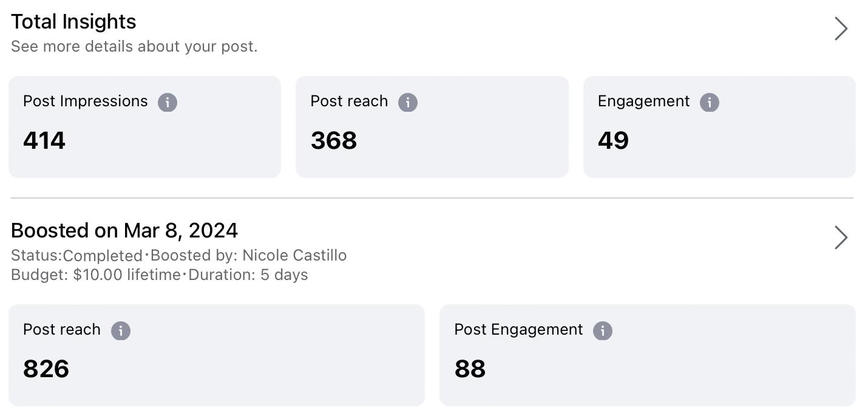The image size is (868, 413).
Task: Click the info icon beside Post Engagement
Action: 603,330
